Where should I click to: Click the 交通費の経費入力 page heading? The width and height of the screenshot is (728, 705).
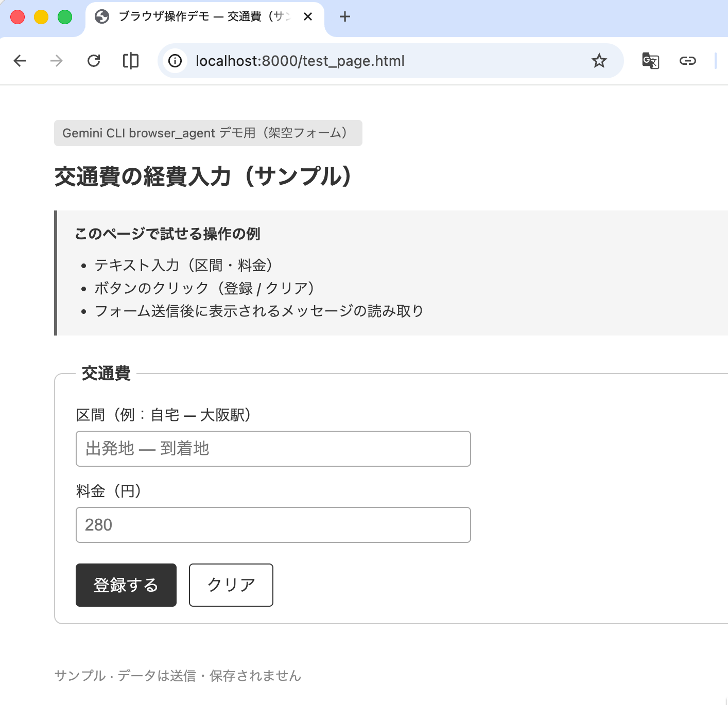coord(203,177)
